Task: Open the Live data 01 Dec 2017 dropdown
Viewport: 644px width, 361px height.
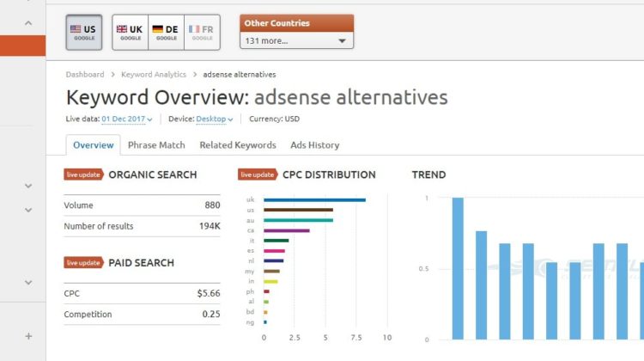Action: click(x=126, y=119)
